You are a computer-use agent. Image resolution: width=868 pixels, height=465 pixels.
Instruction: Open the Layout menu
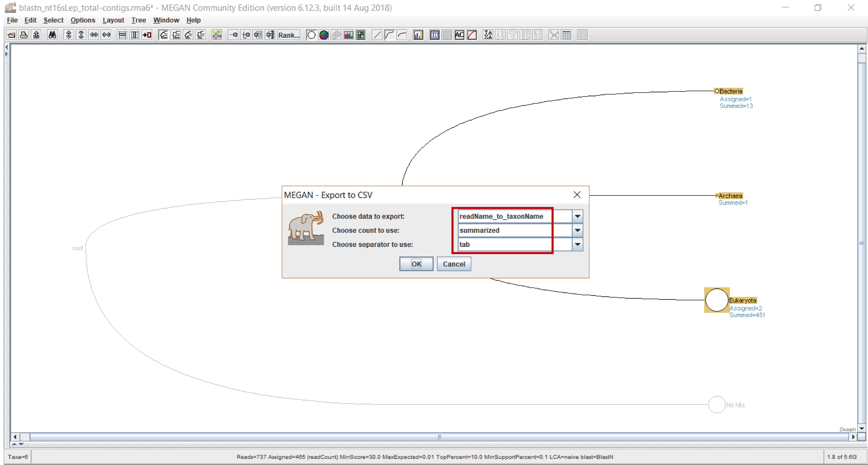113,20
